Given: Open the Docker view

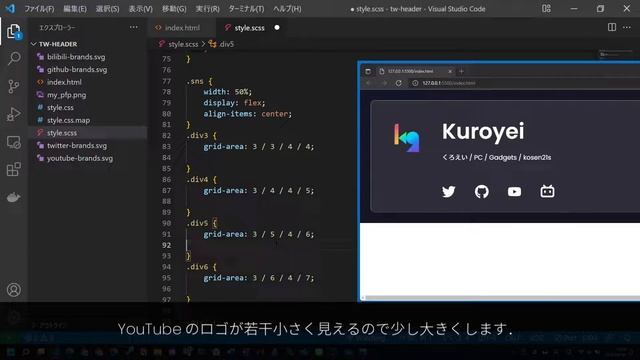Looking at the screenshot, I should [13, 197].
